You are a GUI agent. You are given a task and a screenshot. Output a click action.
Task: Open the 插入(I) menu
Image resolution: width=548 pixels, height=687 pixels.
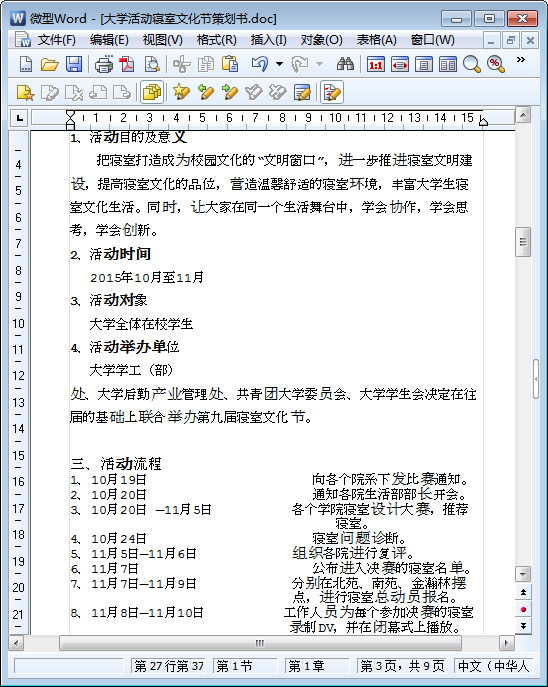click(x=269, y=40)
